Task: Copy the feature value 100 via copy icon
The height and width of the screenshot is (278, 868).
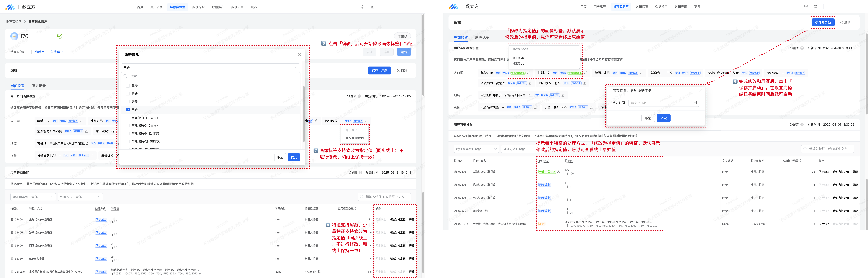Action: pos(567,174)
